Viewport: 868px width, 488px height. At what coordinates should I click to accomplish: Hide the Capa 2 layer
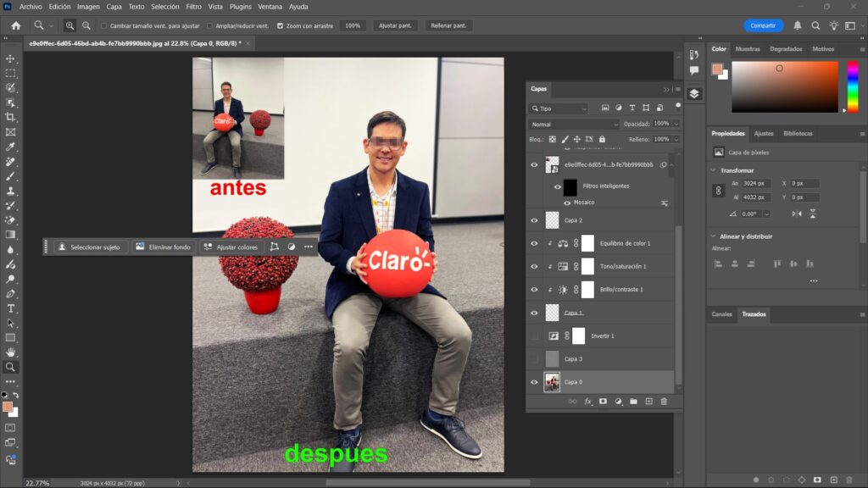tap(534, 220)
